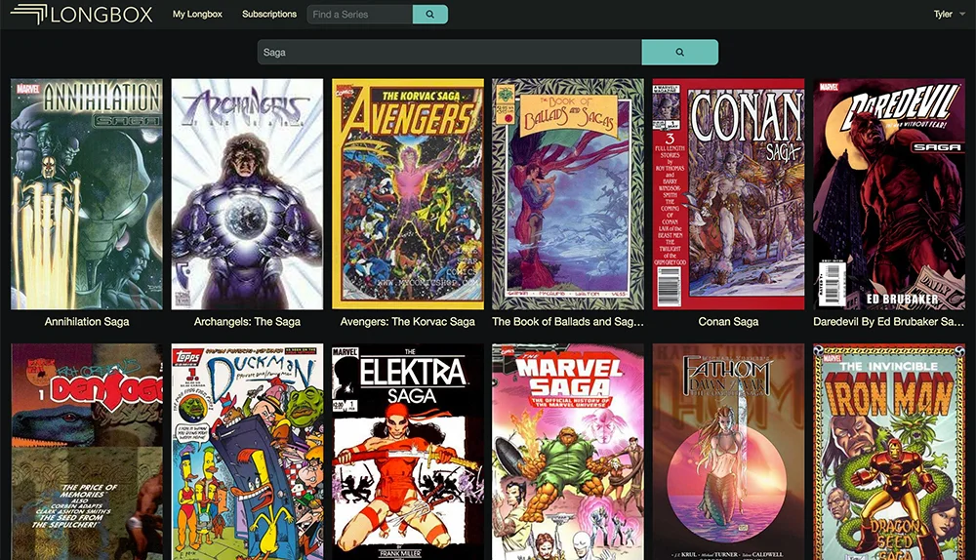The height and width of the screenshot is (560, 976).
Task: Click the Annihilation Saga title link
Action: click(x=87, y=322)
